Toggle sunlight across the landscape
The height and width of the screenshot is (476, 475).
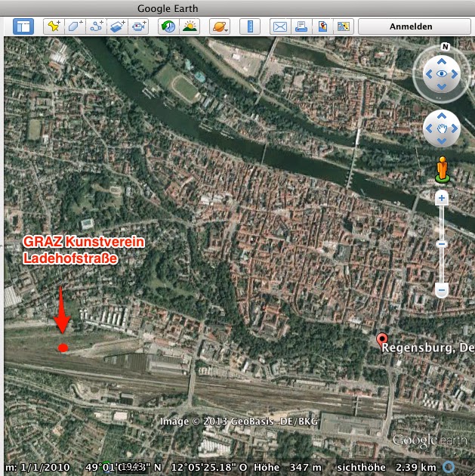click(190, 26)
